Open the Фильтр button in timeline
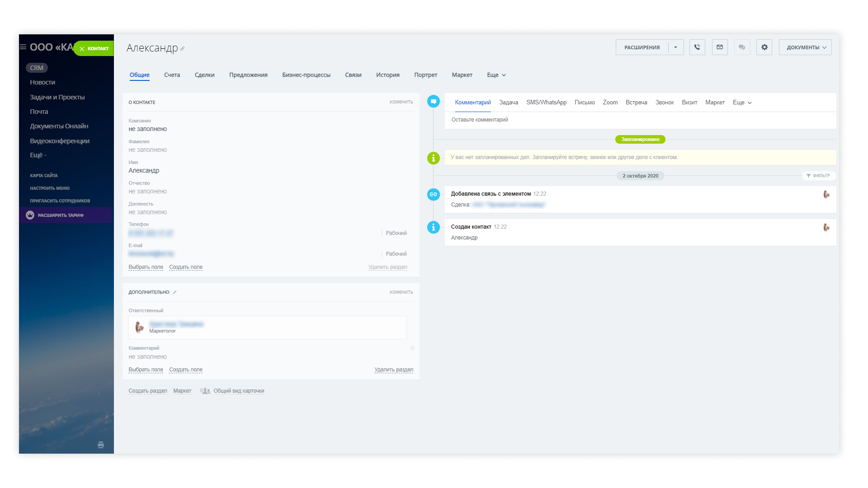868x488 pixels. pos(818,176)
